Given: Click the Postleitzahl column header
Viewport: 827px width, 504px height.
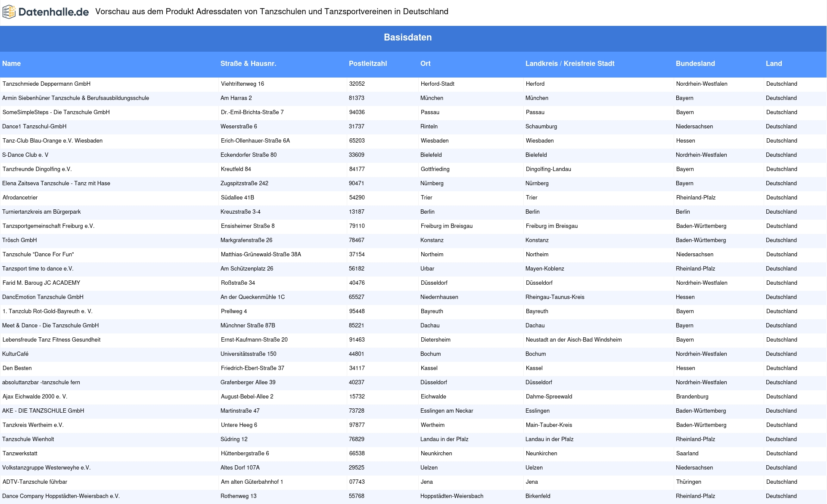Looking at the screenshot, I should (x=368, y=64).
